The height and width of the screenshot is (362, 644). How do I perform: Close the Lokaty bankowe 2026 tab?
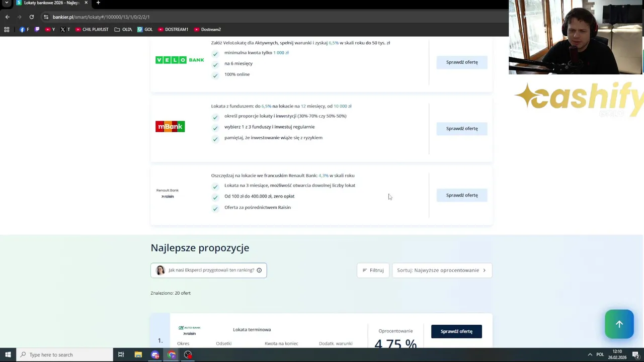(x=86, y=3)
